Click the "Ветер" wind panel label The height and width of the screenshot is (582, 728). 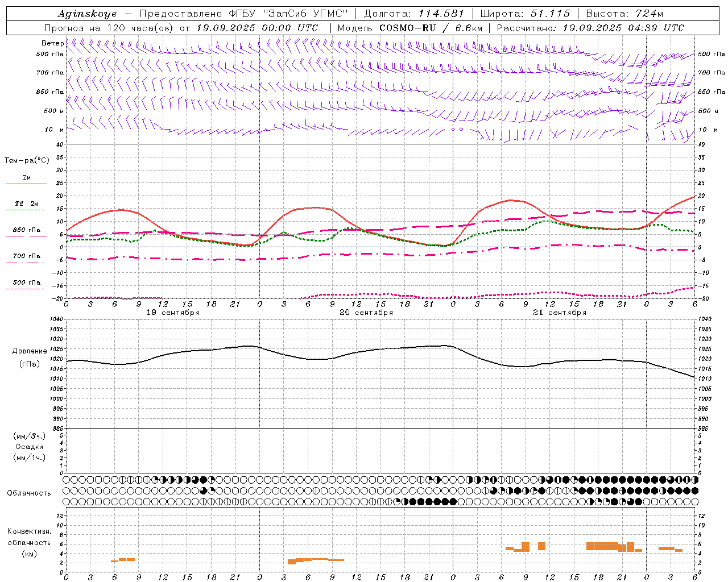click(52, 43)
